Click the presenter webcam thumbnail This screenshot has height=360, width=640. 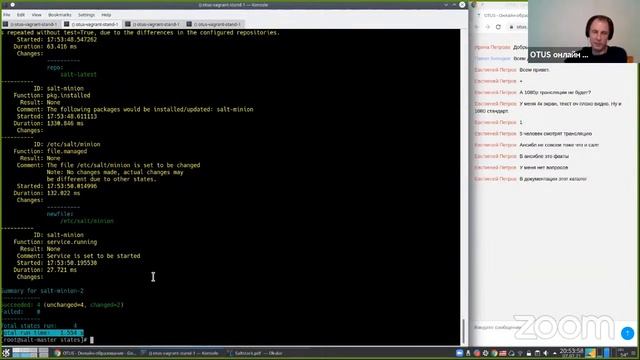click(x=583, y=31)
